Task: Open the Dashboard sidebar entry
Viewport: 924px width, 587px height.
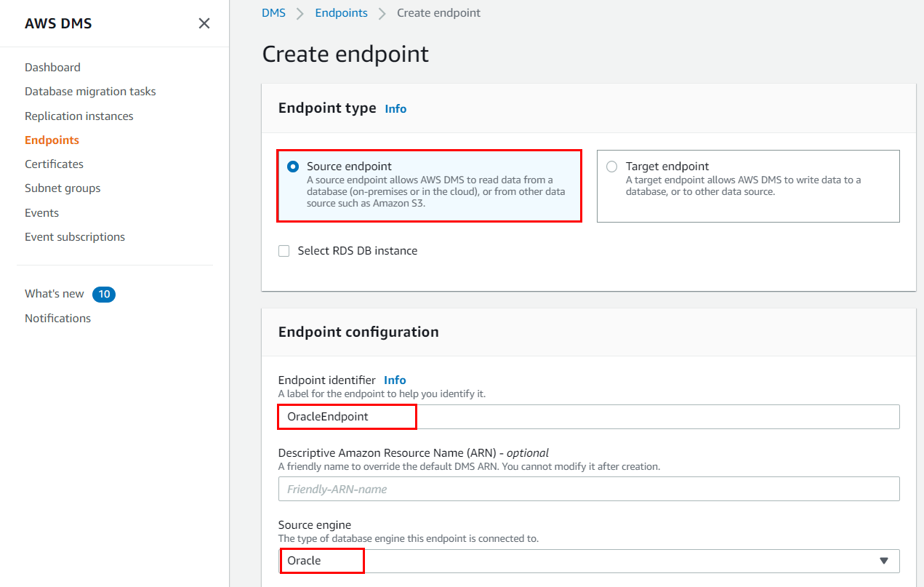Action: (x=52, y=67)
